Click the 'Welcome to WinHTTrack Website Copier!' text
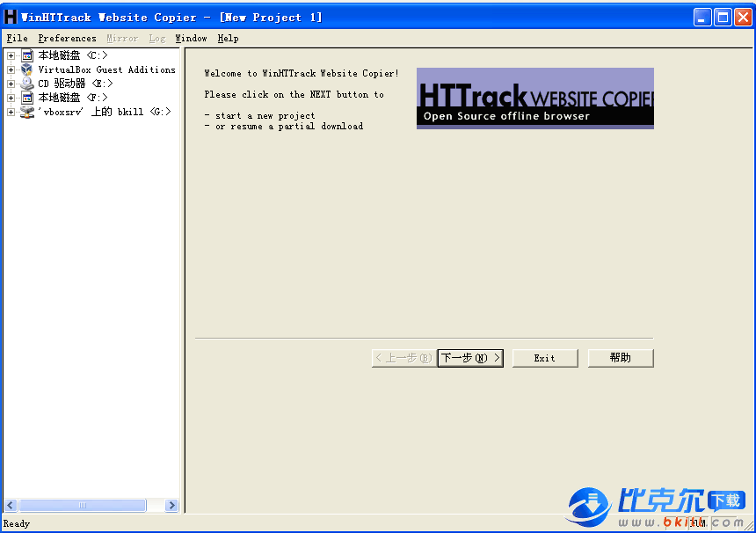756x533 pixels. 302,73
